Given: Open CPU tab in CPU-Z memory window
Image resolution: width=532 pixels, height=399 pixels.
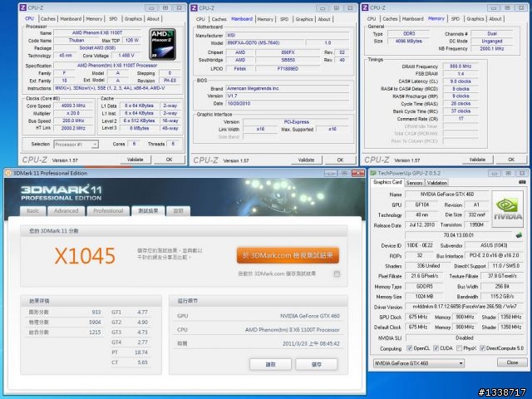Looking at the screenshot, I should click(372, 19).
